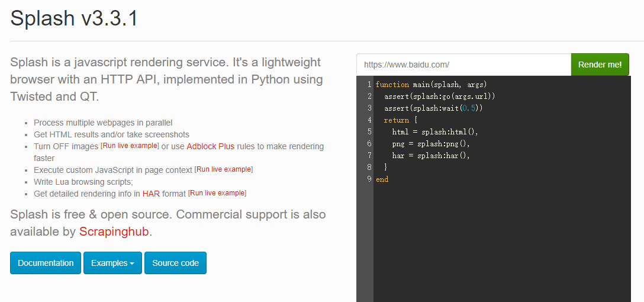
Task: Click the Splash v3.3.1 heading
Action: 74,19
